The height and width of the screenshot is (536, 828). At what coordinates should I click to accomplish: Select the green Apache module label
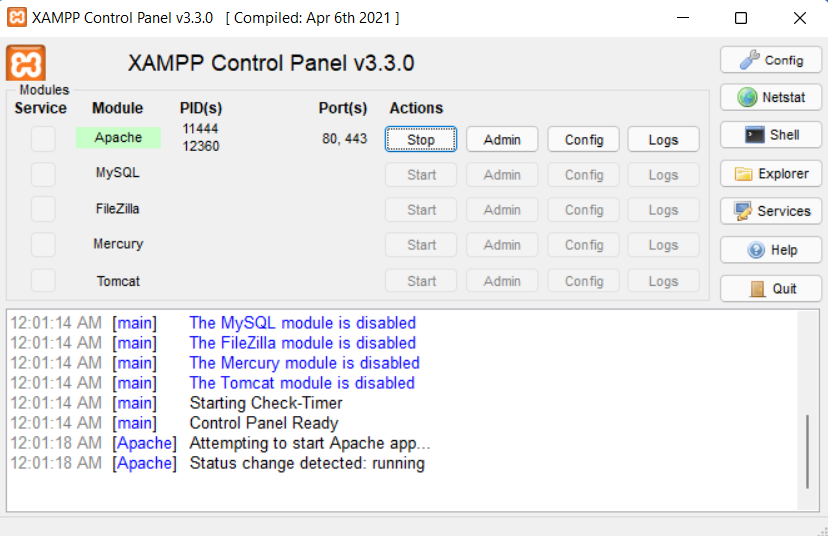118,137
